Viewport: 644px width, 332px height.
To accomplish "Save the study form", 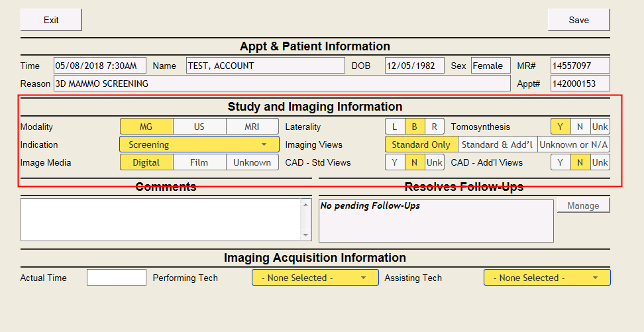I will coord(578,20).
